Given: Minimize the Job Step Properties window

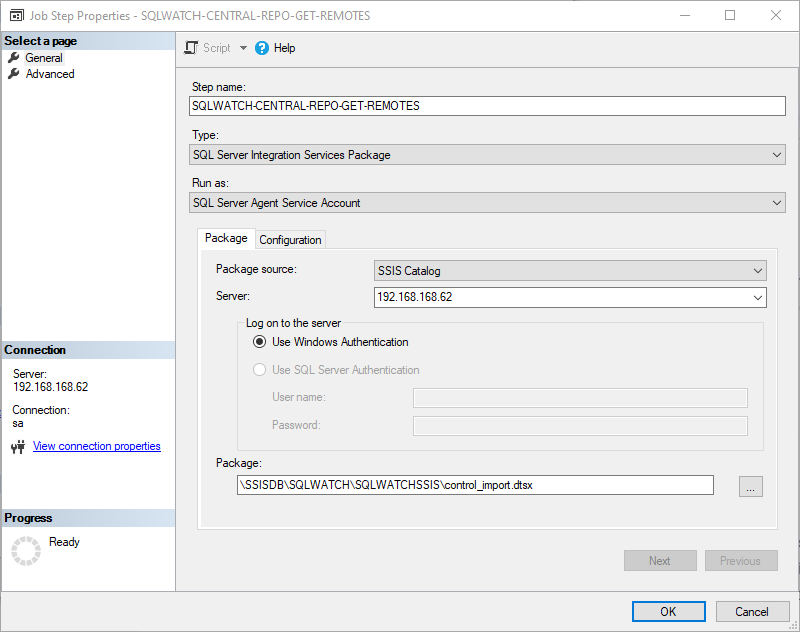Looking at the screenshot, I should 685,15.
